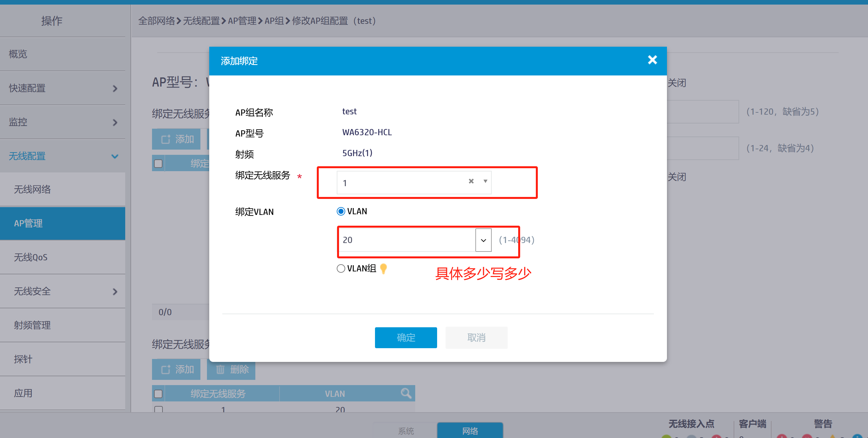Toggle the select-all checkbox in lower table header

click(158, 394)
